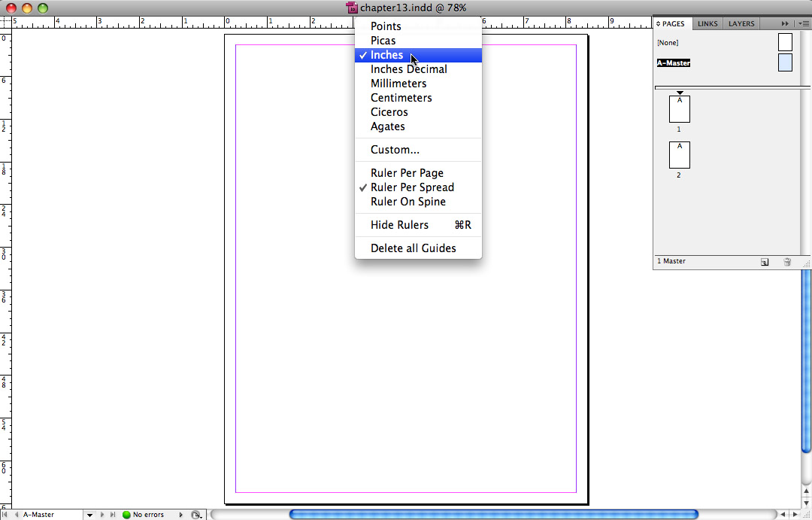Image resolution: width=812 pixels, height=520 pixels.
Task: Switch to the Layers tab
Action: [741, 24]
